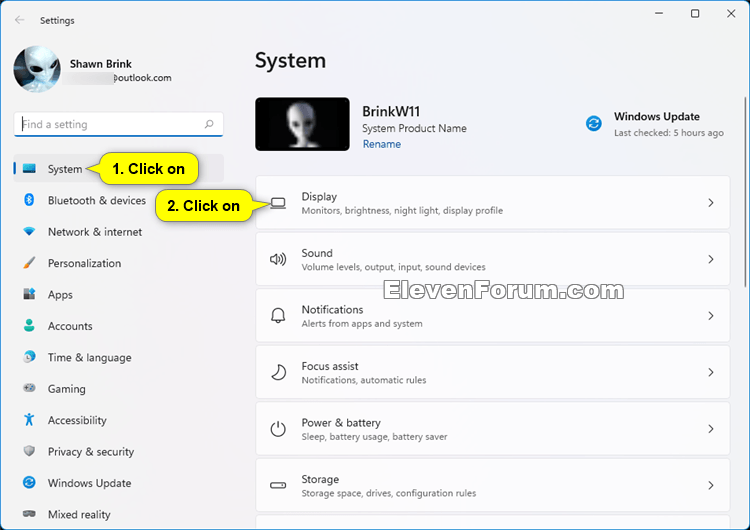Click the Network & internet wifi icon
Screen dimensions: 750x530
point(29,232)
